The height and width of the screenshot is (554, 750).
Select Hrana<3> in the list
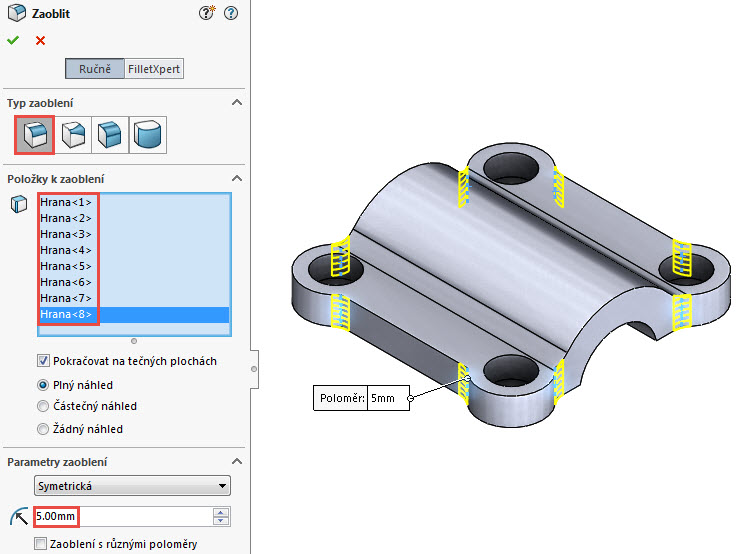point(134,234)
